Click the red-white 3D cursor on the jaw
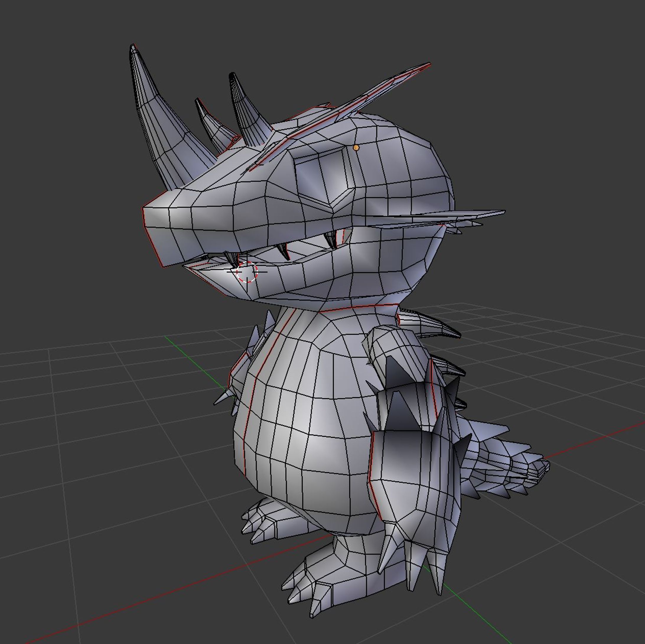This screenshot has width=645, height=644. tap(247, 272)
